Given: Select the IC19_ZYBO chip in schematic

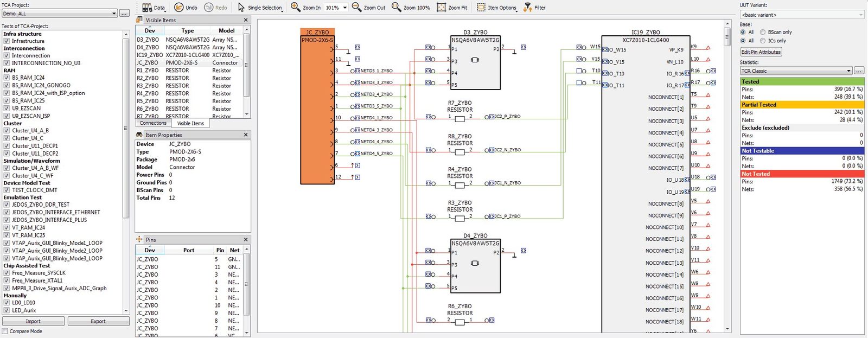Looking at the screenshot, I should point(646,184).
